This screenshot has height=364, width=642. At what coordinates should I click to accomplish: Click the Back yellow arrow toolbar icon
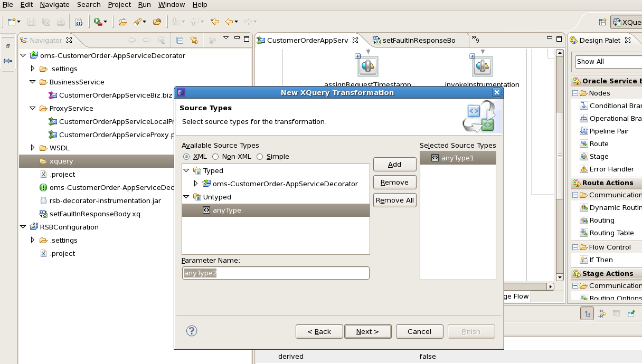click(229, 22)
